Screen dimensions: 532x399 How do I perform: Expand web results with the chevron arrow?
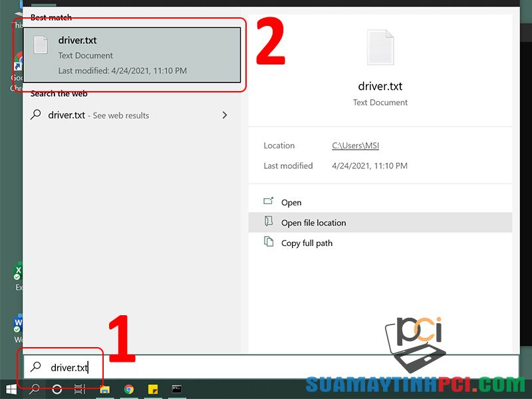point(225,115)
